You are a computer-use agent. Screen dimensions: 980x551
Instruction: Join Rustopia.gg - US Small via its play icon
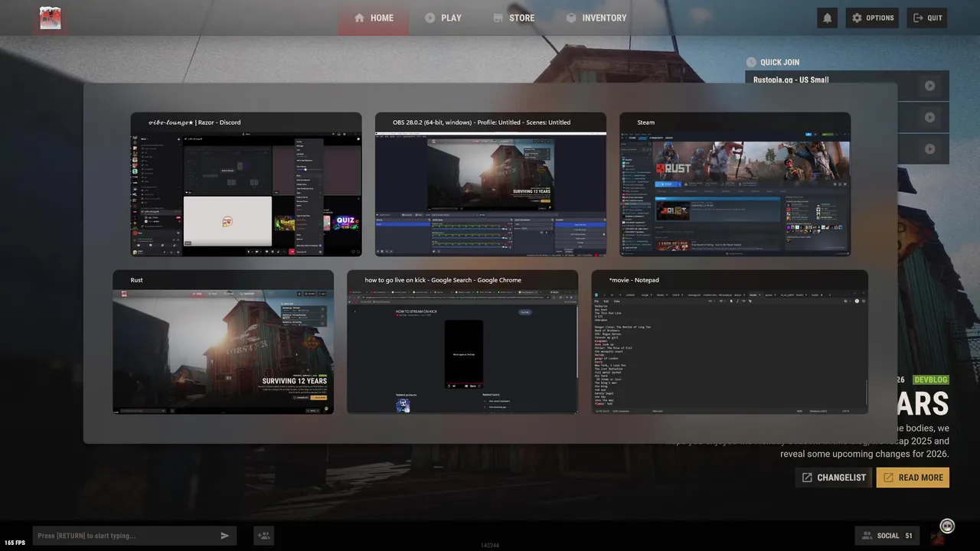coord(929,86)
